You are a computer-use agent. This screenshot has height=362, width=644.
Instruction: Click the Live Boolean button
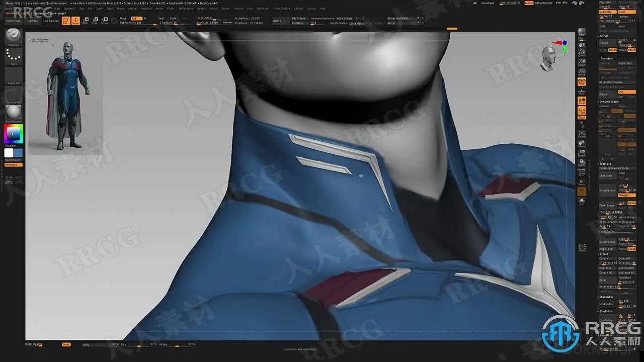(x=51, y=21)
